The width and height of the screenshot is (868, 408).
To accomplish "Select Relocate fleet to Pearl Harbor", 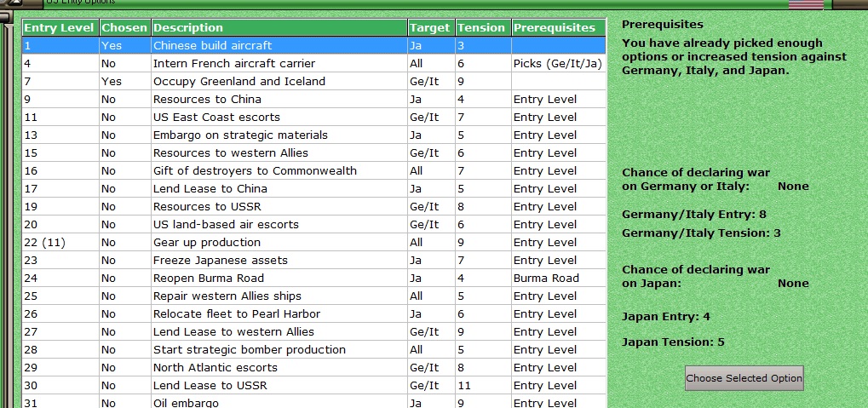I will tap(313, 314).
